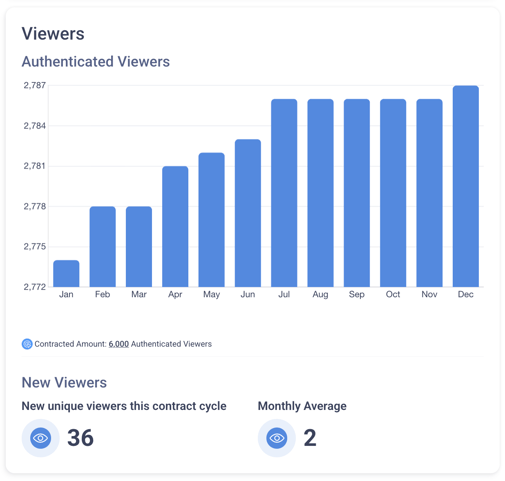
Task: Click the Contracted Amount badge icon
Action: pos(27,344)
